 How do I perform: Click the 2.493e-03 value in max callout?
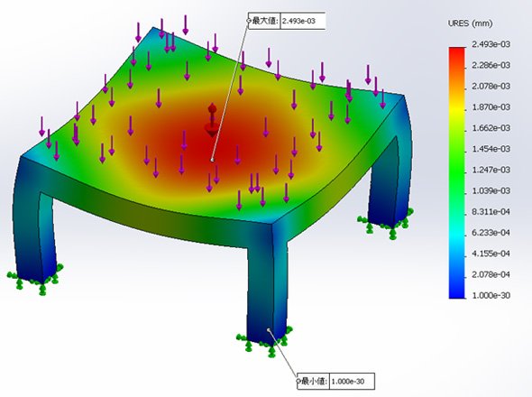[298, 21]
